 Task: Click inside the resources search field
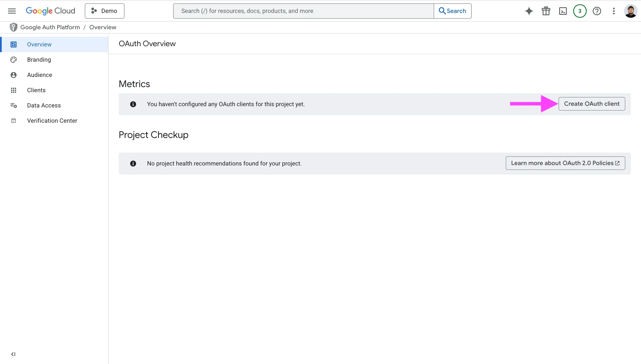[x=275, y=11]
